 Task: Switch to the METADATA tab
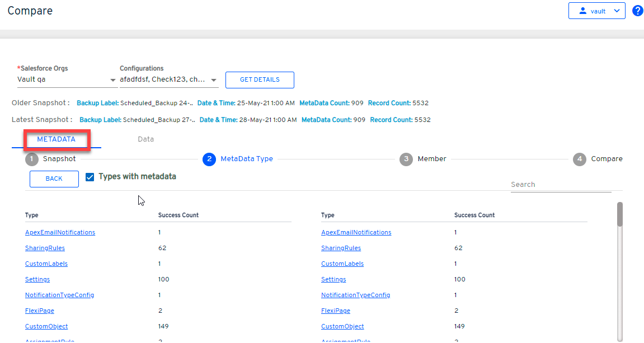(x=56, y=139)
